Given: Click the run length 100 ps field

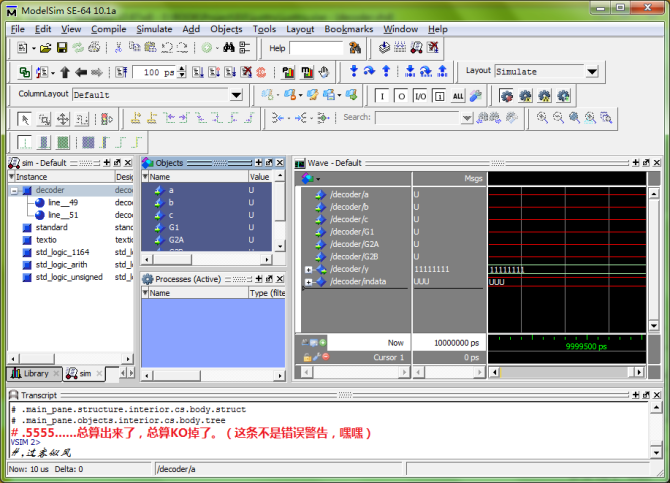Looking at the screenshot, I should click(156, 72).
